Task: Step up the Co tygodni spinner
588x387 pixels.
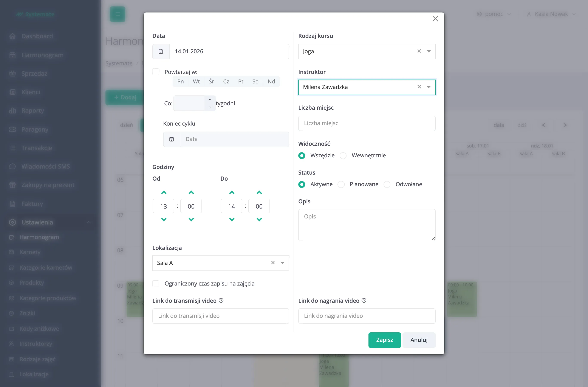Action: tap(210, 100)
